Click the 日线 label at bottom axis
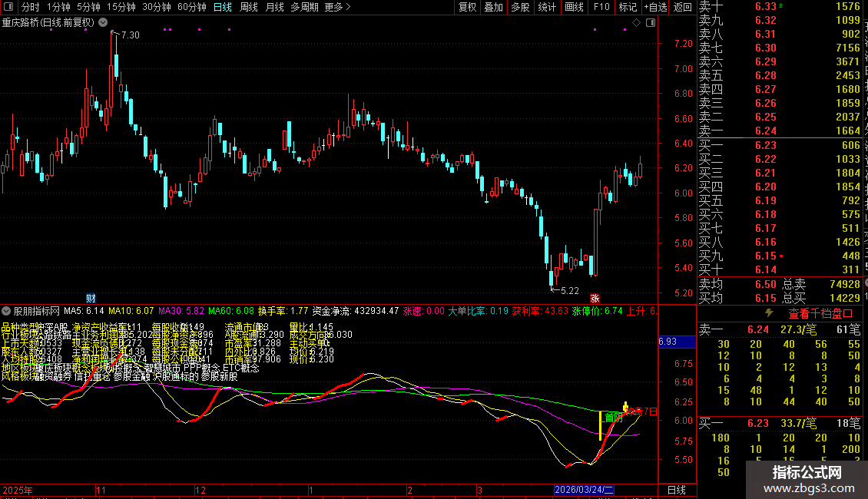This screenshot has width=868, height=499. (677, 490)
